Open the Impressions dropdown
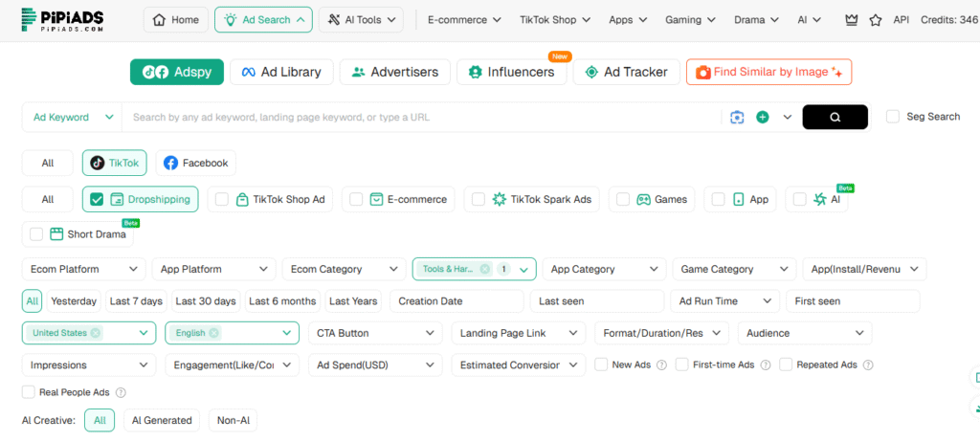This screenshot has width=980, height=442. pos(89,365)
